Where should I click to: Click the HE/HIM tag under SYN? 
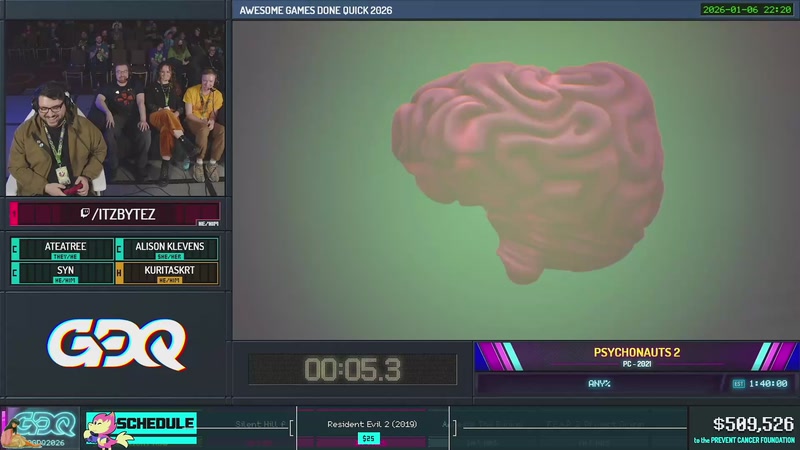click(x=65, y=281)
